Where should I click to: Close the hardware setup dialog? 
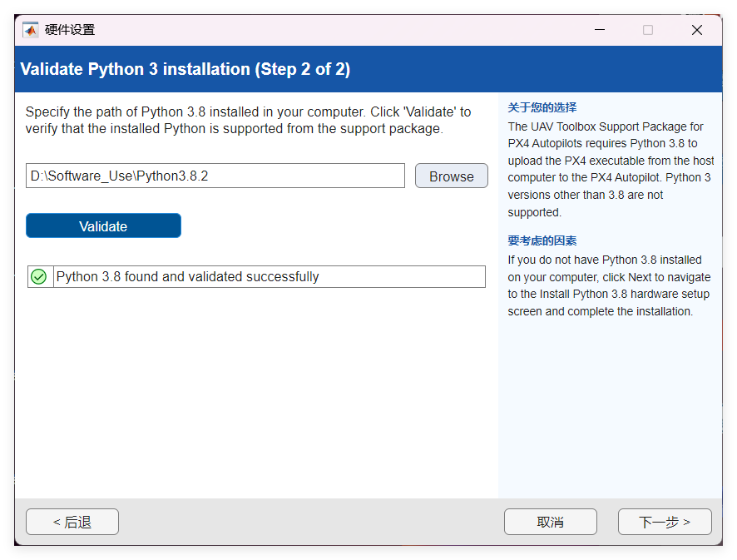[697, 30]
